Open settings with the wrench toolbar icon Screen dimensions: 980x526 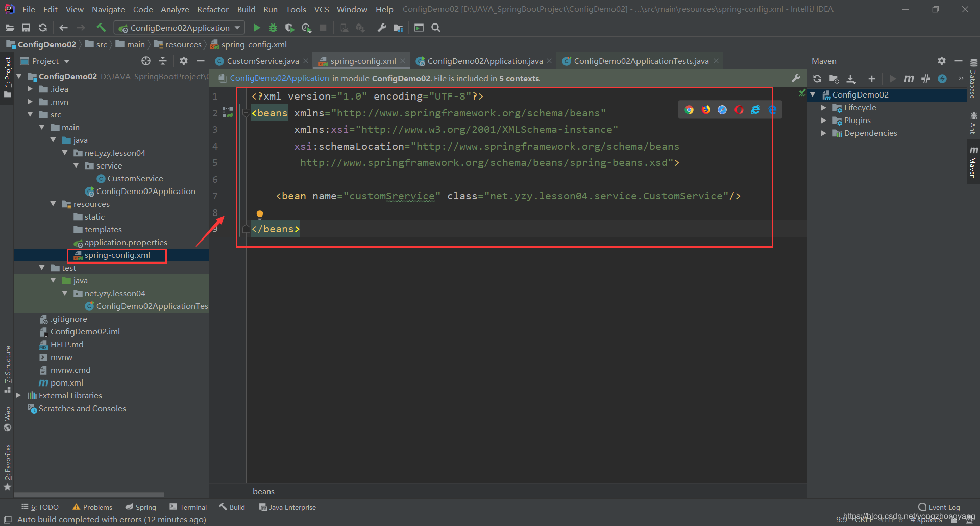(x=382, y=28)
